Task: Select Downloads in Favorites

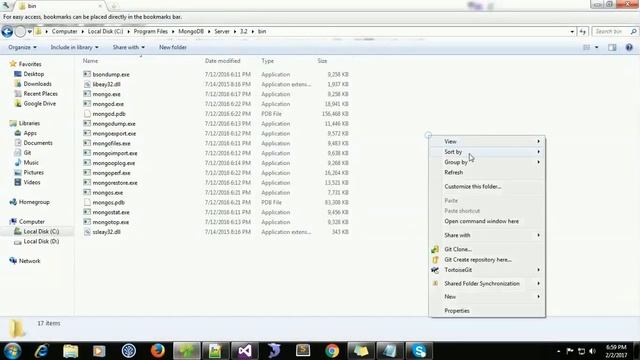Action: coord(38,84)
